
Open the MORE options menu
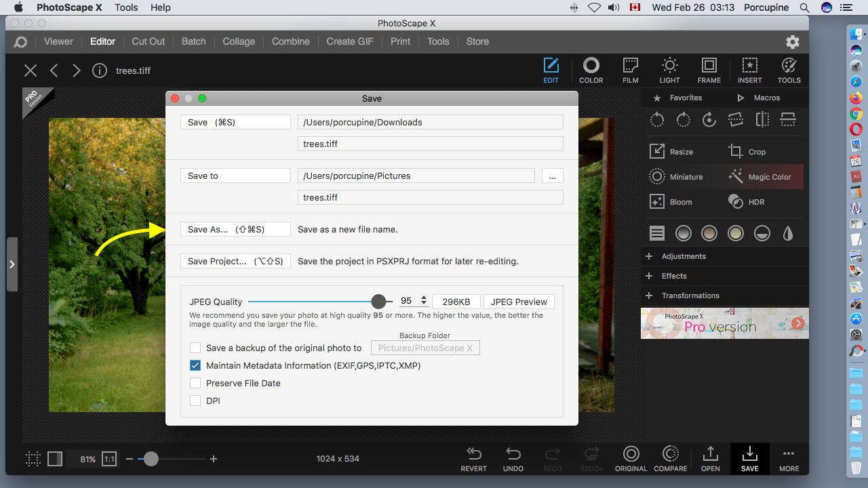click(789, 459)
